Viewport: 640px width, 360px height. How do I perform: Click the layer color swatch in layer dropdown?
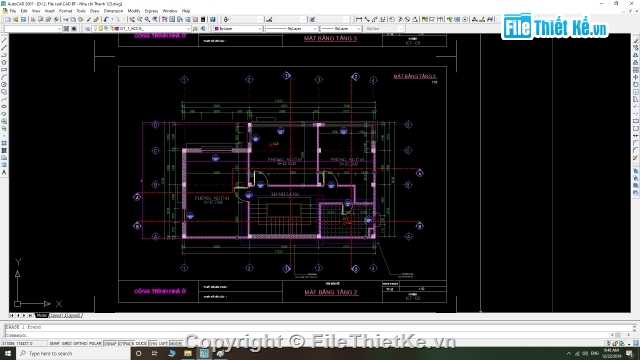pos(117,29)
